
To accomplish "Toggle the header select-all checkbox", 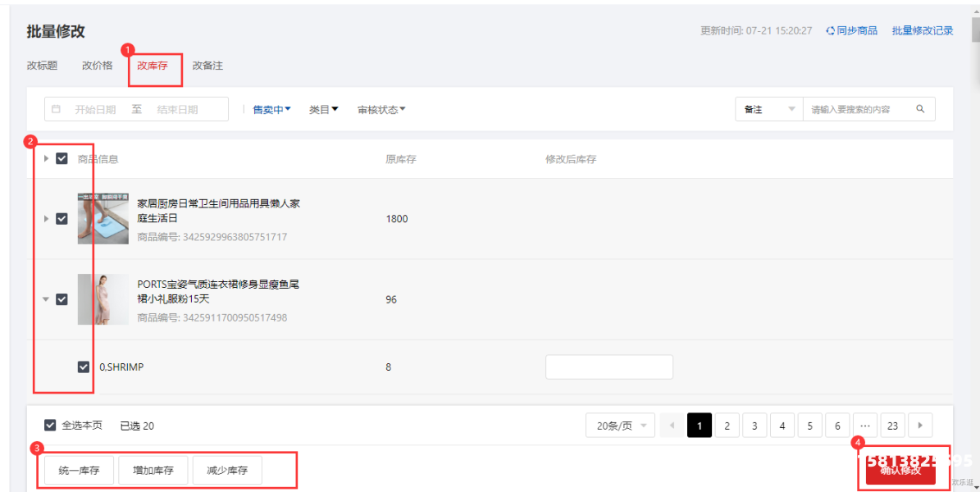I will (x=62, y=159).
